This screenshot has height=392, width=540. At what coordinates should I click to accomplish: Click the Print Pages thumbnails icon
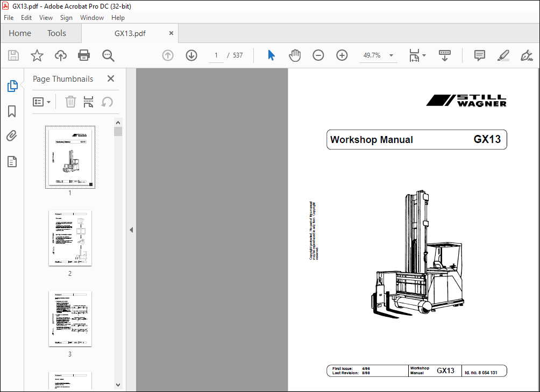pyautogui.click(x=89, y=102)
